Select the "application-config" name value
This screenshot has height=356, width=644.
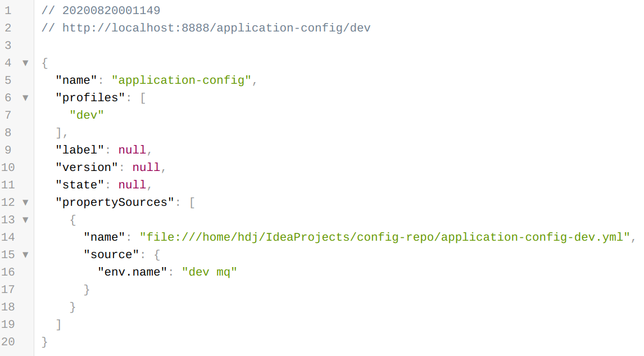181,80
